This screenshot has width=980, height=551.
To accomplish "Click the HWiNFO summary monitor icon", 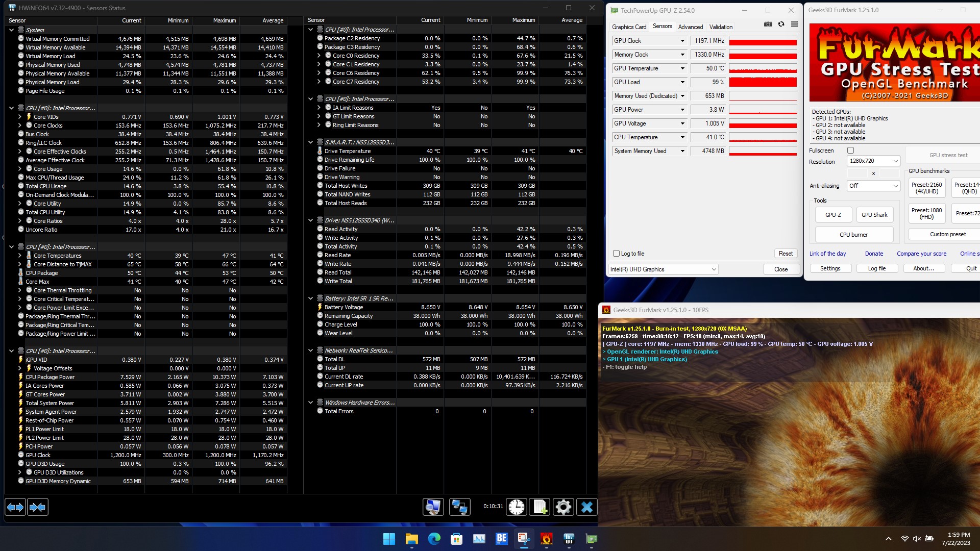I will (433, 507).
